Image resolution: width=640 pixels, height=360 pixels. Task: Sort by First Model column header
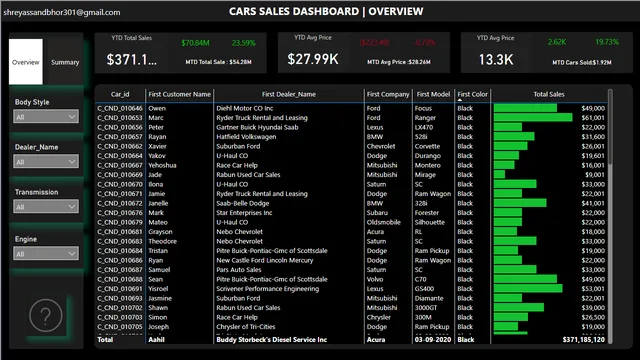433,94
